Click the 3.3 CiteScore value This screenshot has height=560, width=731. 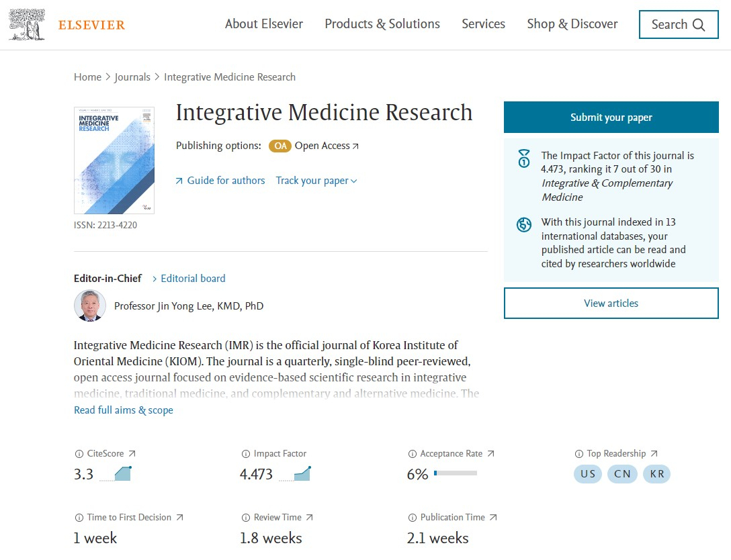pyautogui.click(x=83, y=474)
